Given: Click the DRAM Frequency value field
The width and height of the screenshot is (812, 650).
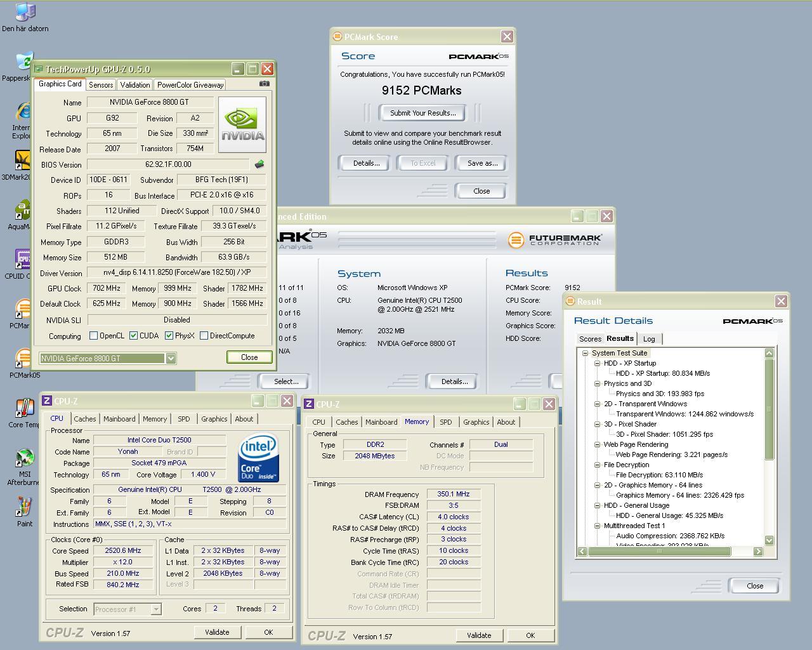Looking at the screenshot, I should pos(454,494).
